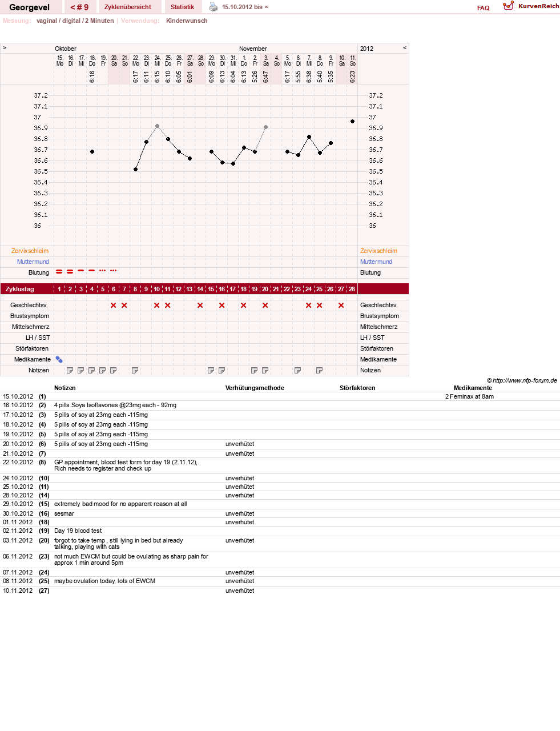Click the Geschlechtsv. X mark on day 25
560x731 pixels.
(319, 305)
